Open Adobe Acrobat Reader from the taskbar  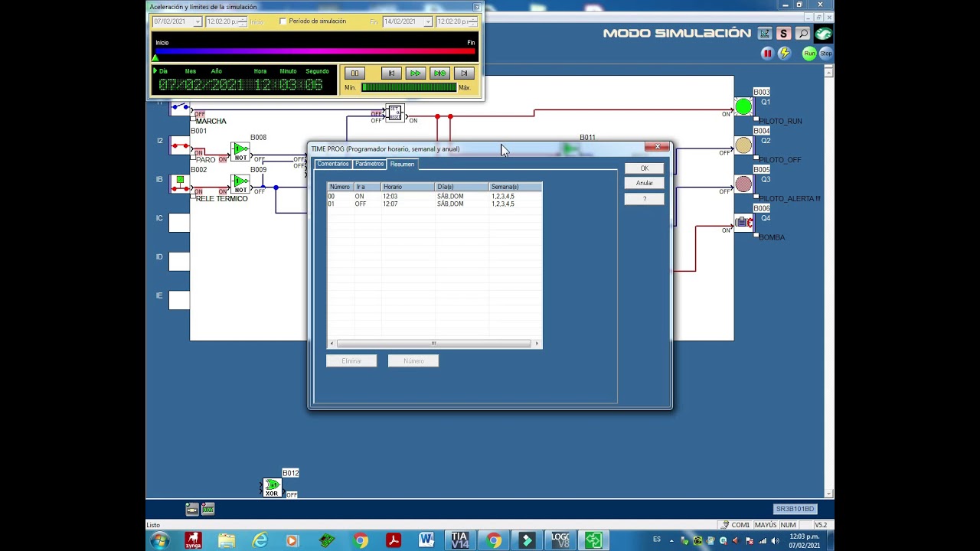(x=394, y=541)
